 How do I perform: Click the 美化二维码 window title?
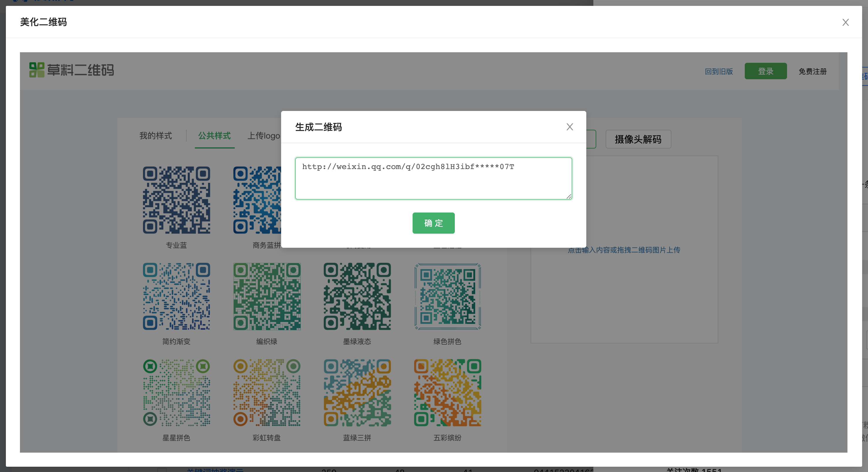click(x=43, y=22)
